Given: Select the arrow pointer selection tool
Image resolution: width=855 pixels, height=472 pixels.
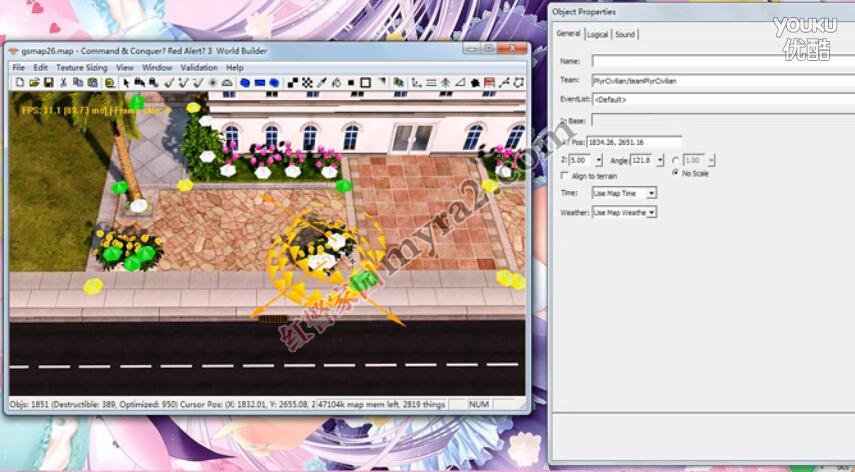Looking at the screenshot, I should (127, 82).
